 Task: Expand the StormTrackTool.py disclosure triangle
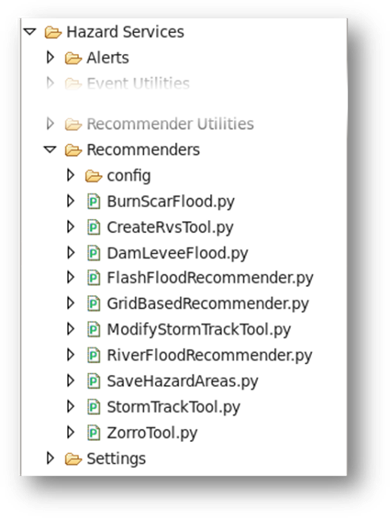(x=70, y=406)
